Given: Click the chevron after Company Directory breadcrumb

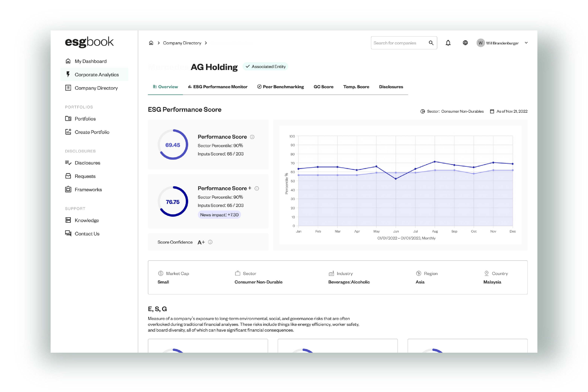Looking at the screenshot, I should 206,43.
